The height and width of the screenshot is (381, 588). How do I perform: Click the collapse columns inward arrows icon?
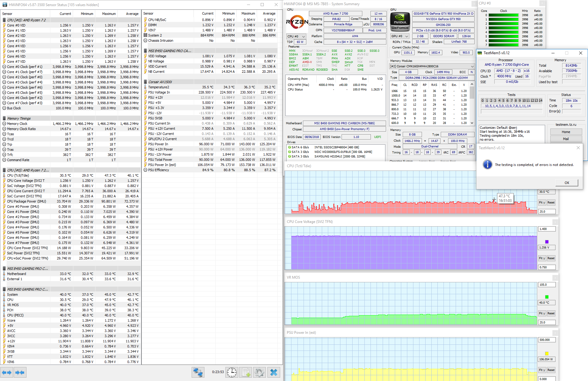tap(20, 372)
